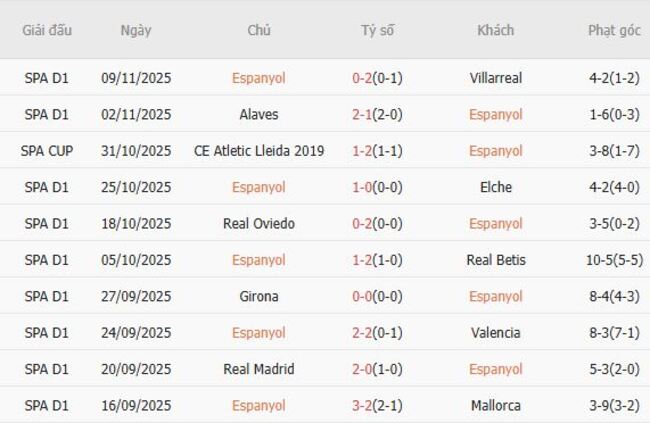The image size is (650, 423).
Task: Select CE Atletic Lleida 2019 team
Action: (259, 151)
